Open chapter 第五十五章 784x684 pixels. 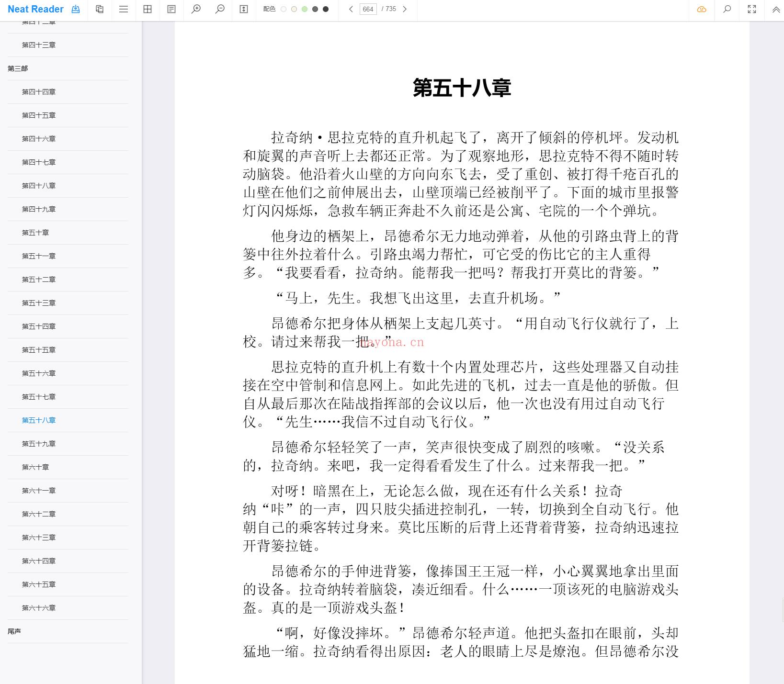coord(39,350)
